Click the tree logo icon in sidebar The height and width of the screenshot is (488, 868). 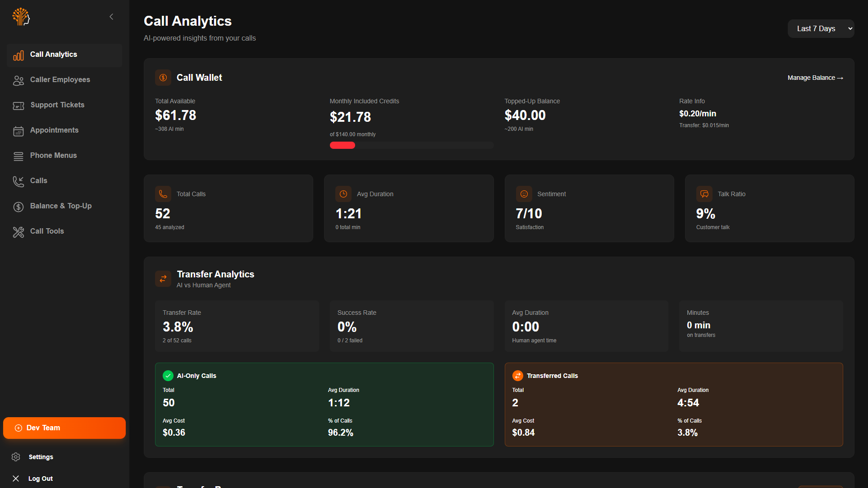[21, 17]
